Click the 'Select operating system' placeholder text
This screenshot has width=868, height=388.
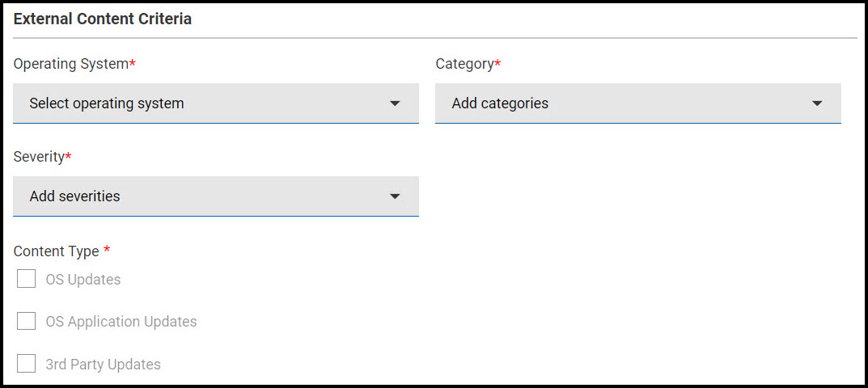107,103
